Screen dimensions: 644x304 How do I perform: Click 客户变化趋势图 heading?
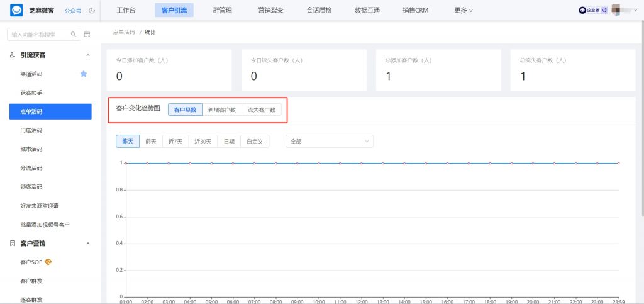[138, 110]
